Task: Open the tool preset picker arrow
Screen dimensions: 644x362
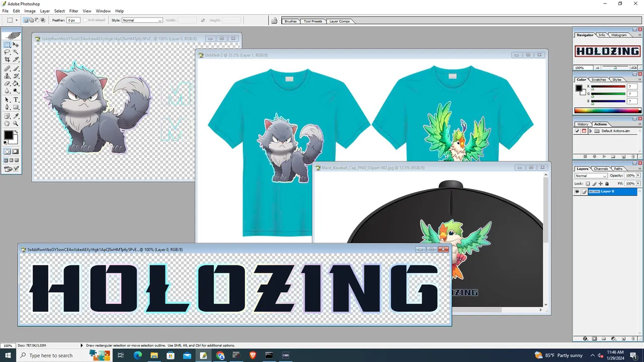Action: tap(17, 21)
